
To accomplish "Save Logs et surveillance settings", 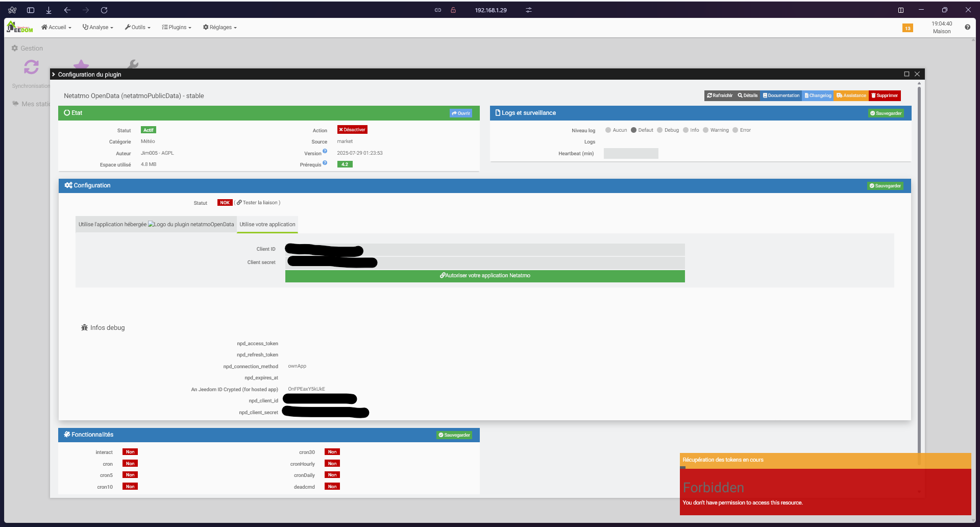I will [x=886, y=113].
